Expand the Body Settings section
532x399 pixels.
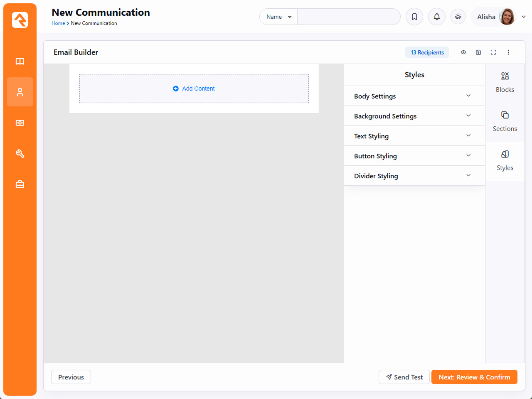click(414, 96)
